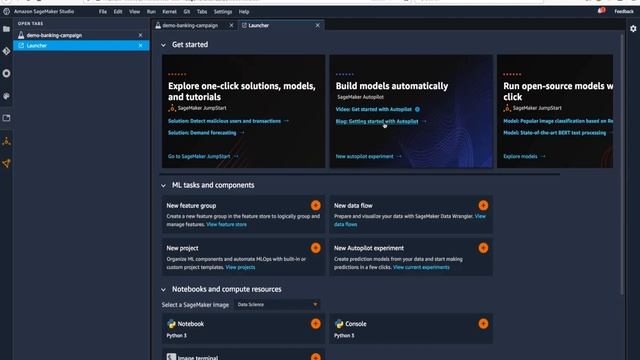The width and height of the screenshot is (640, 360).
Task: Open the Git menu
Action: click(x=187, y=12)
